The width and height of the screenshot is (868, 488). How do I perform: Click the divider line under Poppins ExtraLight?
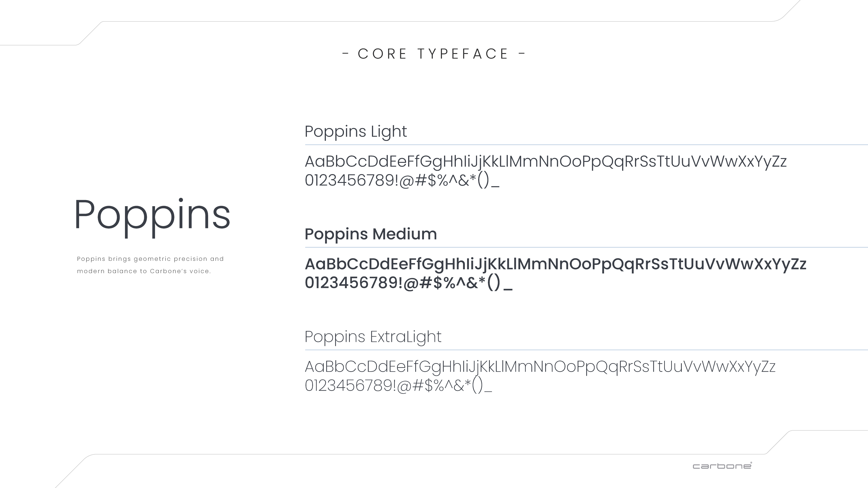(x=586, y=350)
